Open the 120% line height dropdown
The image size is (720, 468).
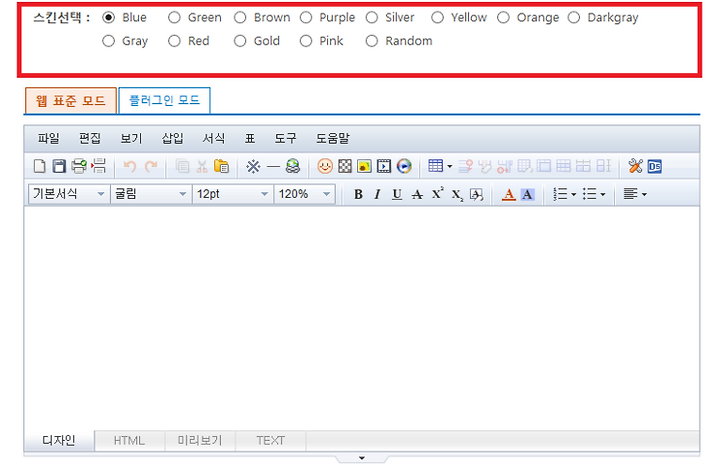click(x=304, y=194)
